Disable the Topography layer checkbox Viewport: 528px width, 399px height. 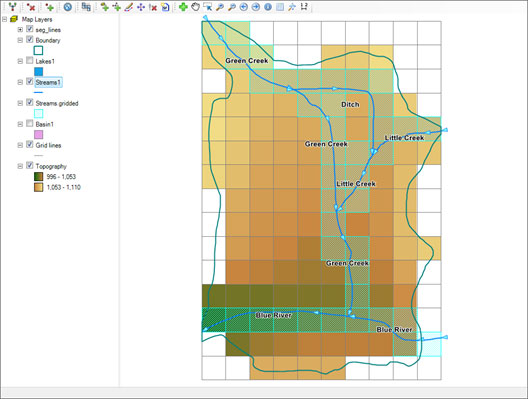[30, 166]
